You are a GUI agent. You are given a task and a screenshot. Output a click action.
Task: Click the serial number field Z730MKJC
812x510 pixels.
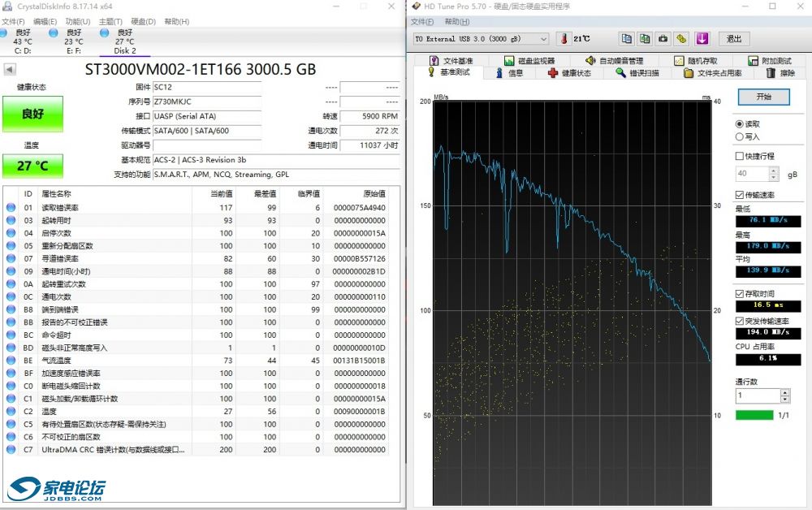pyautogui.click(x=207, y=102)
